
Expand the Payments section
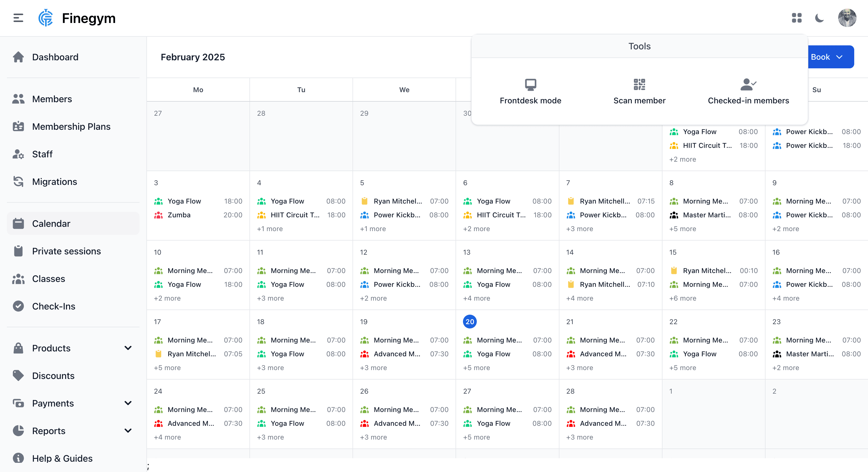(128, 403)
